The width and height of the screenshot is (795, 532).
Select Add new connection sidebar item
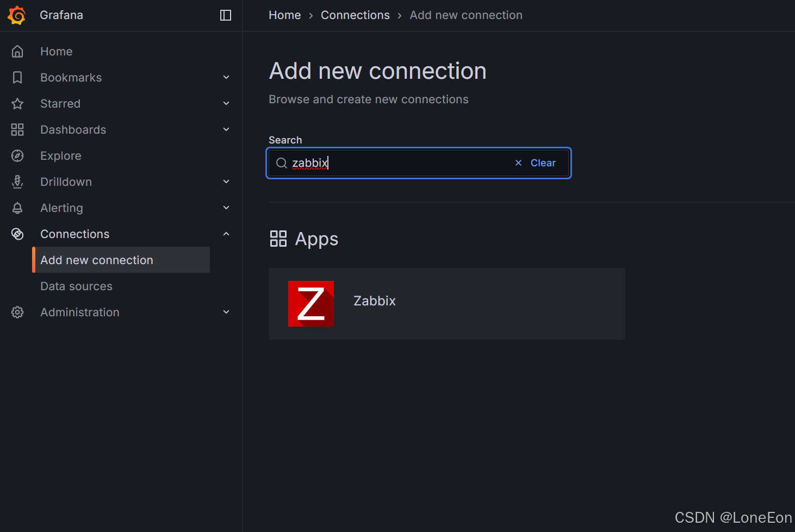(x=121, y=260)
